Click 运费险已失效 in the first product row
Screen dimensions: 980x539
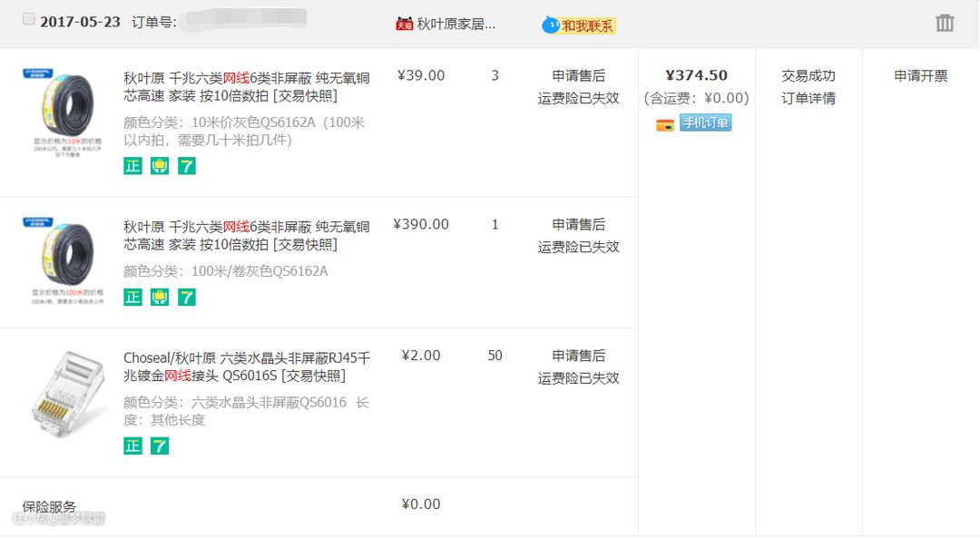click(578, 98)
